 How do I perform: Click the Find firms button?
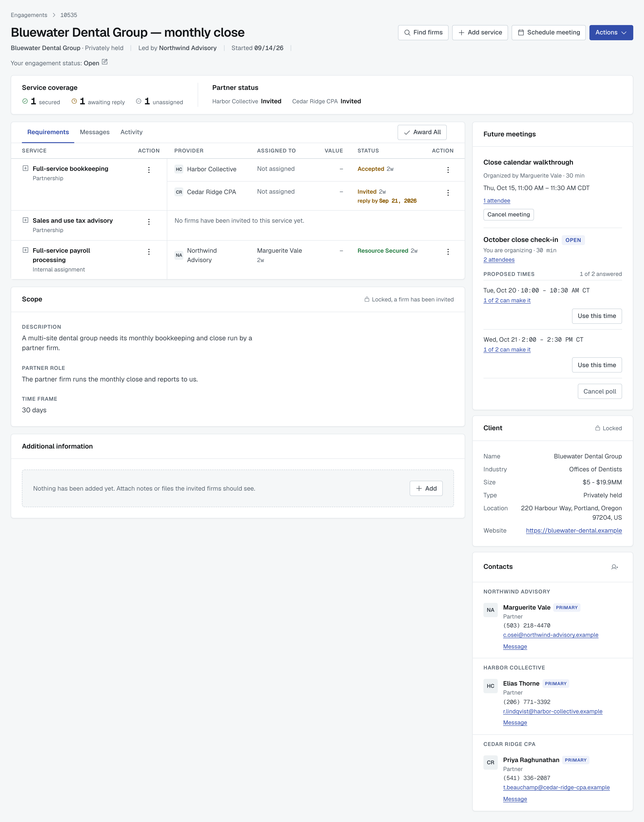pyautogui.click(x=423, y=32)
